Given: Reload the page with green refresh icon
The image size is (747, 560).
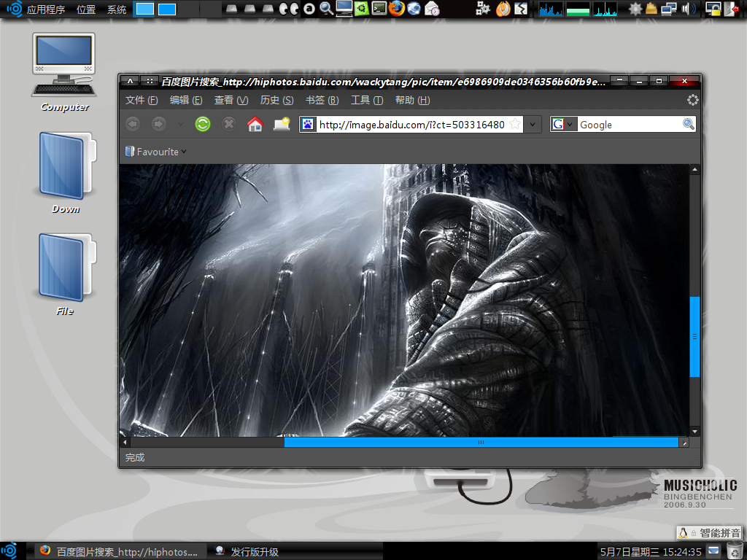Looking at the screenshot, I should point(203,124).
